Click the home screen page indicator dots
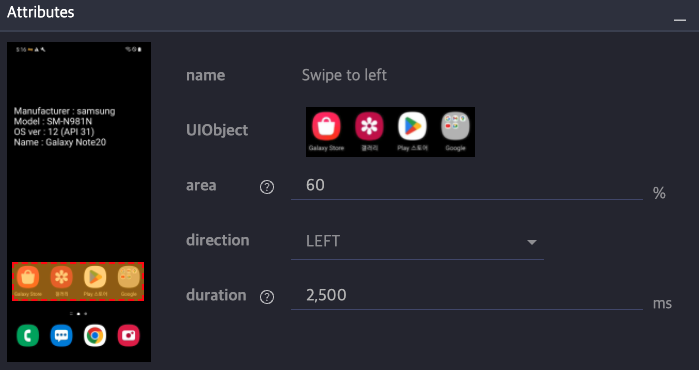699x371 pixels. click(78, 313)
